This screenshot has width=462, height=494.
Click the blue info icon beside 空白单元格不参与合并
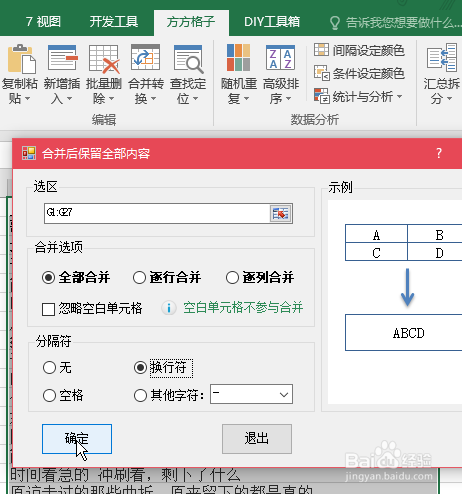coord(169,308)
